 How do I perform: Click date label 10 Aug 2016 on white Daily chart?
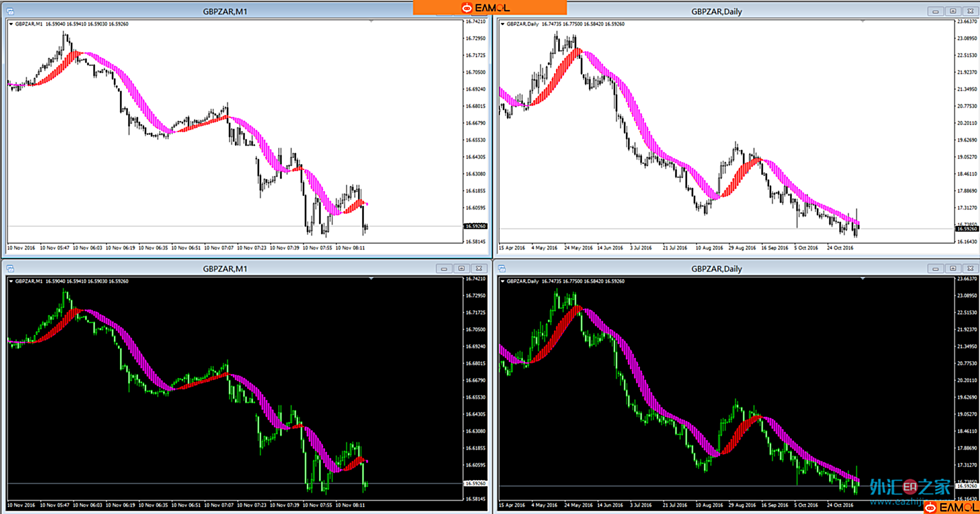(709, 248)
